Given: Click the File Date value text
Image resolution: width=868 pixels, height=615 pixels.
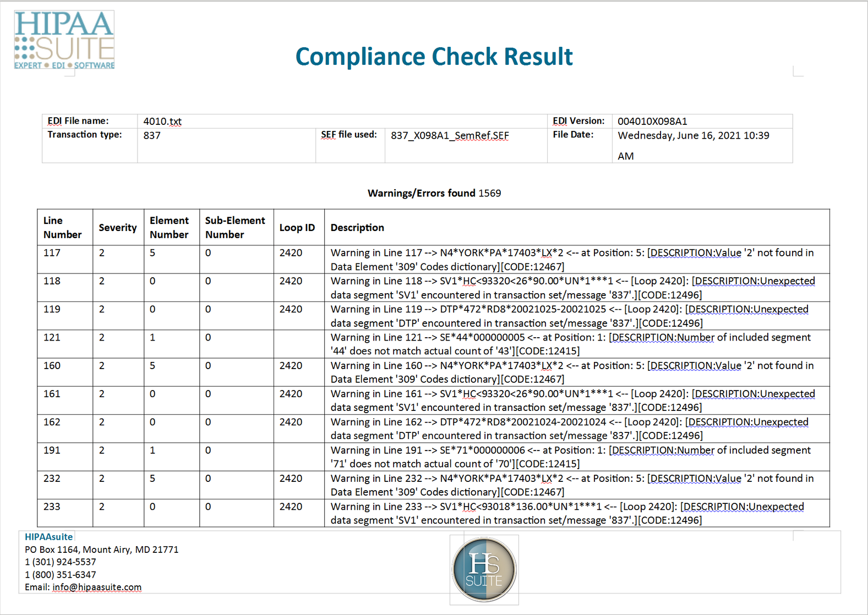Looking at the screenshot, I should coord(693,136).
